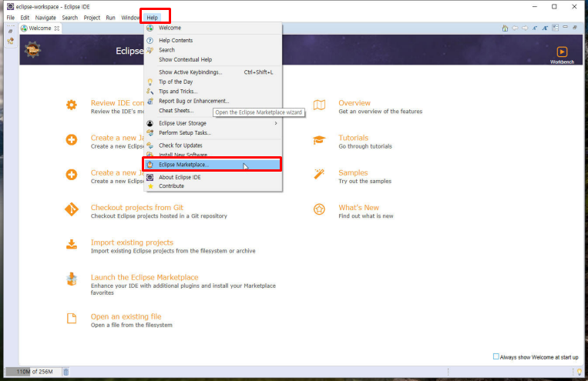Select Show Active Keybindings entry
The image size is (588, 381).
[213, 72]
